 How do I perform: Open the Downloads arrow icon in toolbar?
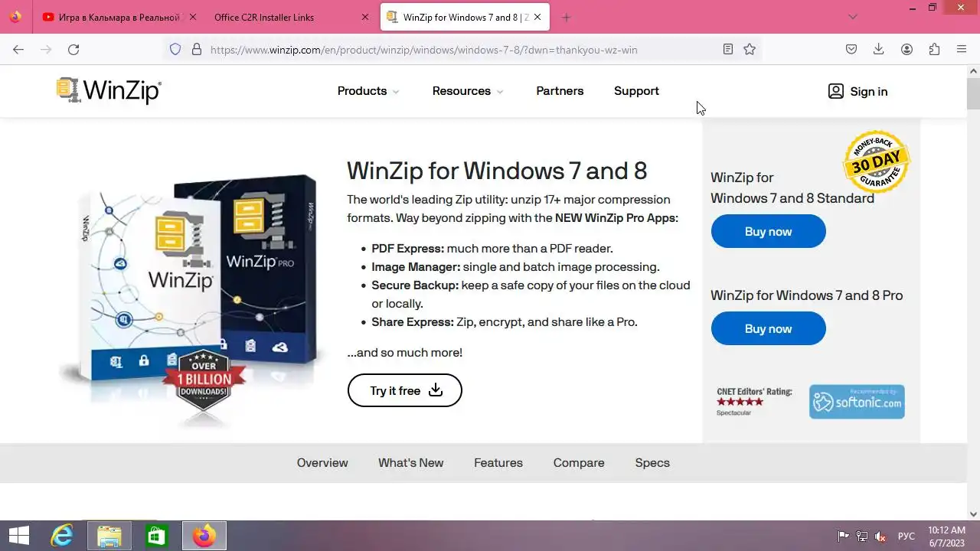pyautogui.click(x=879, y=49)
